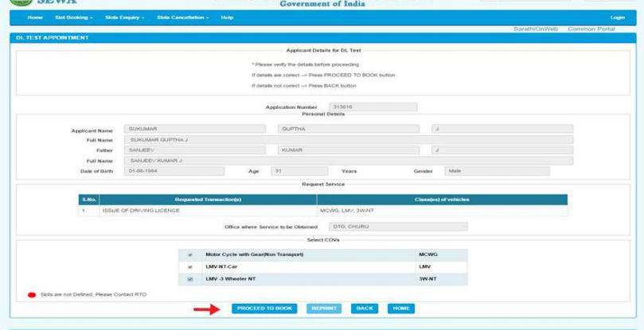644x330 pixels.
Task: Toggle the LMV-NT-Car checkbox
Action: pyautogui.click(x=190, y=267)
